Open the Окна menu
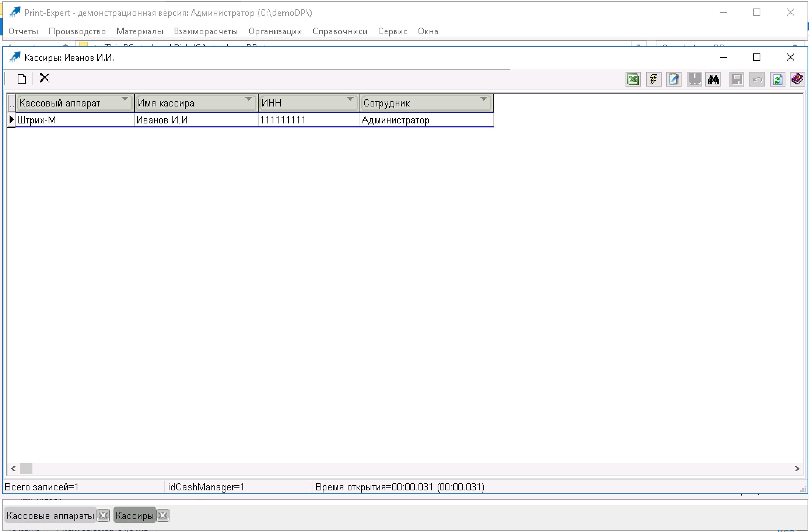This screenshot has width=809, height=532. (428, 31)
